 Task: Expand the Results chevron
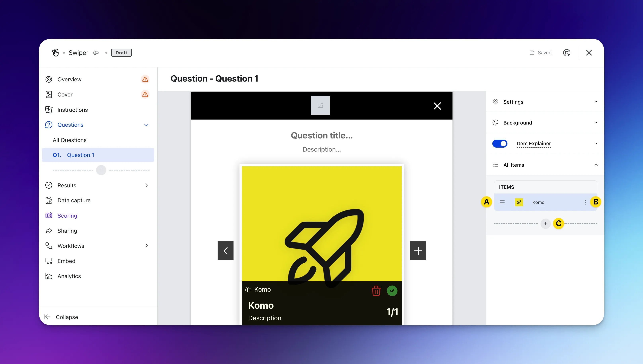click(x=147, y=185)
